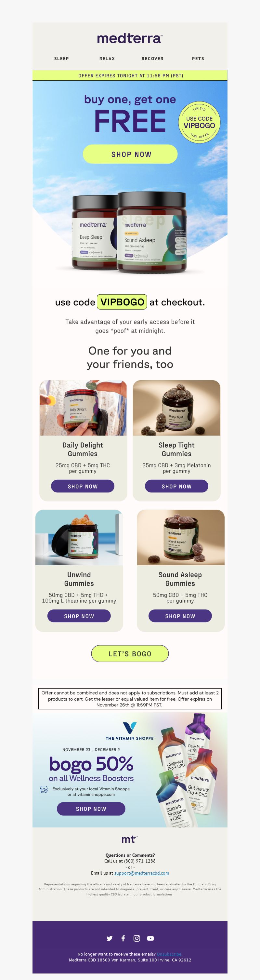Shop now for Daily Delight Gummies
Viewport: 260px width, 980px height.
coord(83,486)
